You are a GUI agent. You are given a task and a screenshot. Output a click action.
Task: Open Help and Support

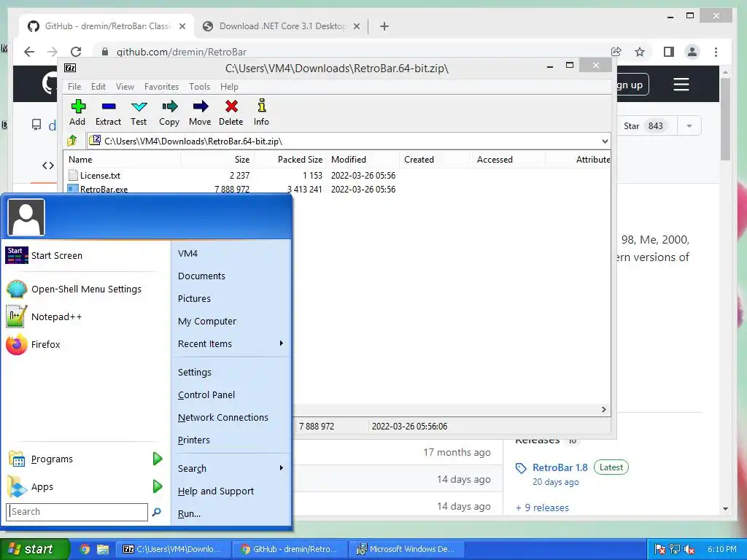click(216, 491)
